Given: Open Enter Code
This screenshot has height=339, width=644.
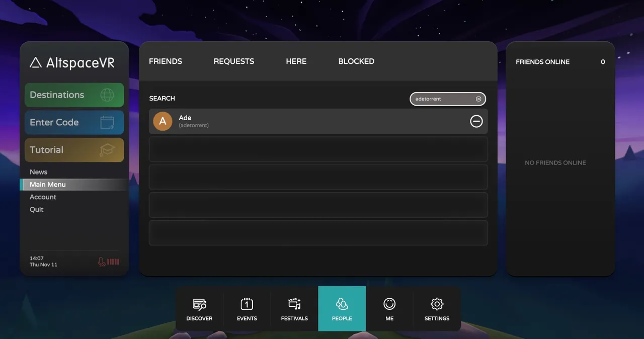Looking at the screenshot, I should [74, 122].
